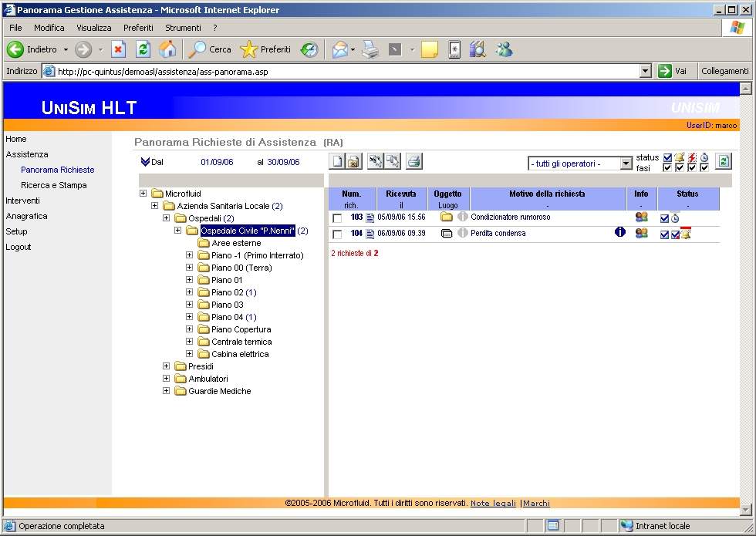Screen dimensions: 756x536
Task: Expand the Presidi tree node
Action: (167, 366)
